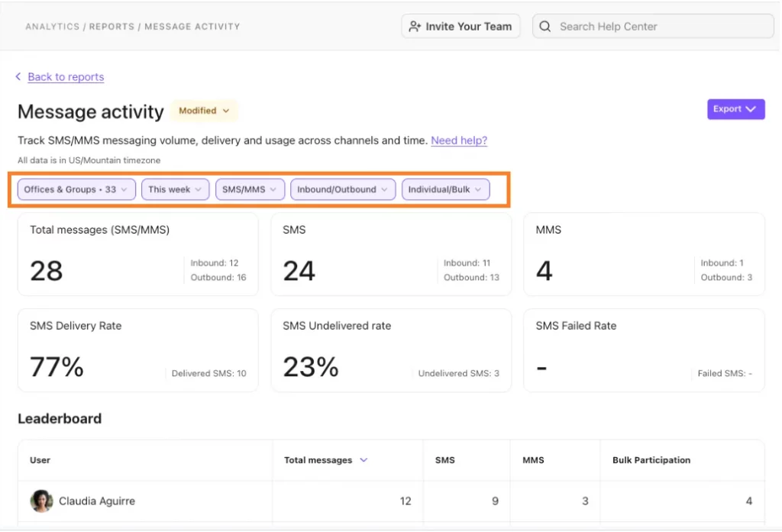Screen dimensions: 782x532
Task: Click the Invite Your Team button
Action: pyautogui.click(x=460, y=27)
